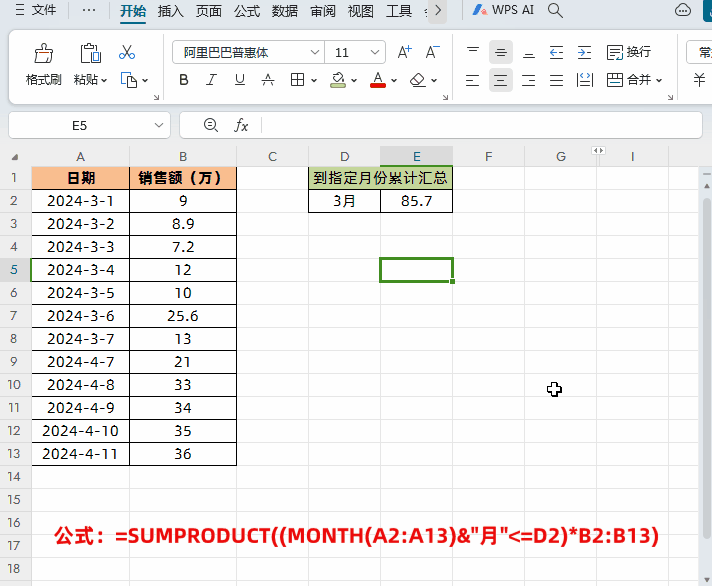
Task: Click the more tabs right arrow
Action: tap(438, 10)
